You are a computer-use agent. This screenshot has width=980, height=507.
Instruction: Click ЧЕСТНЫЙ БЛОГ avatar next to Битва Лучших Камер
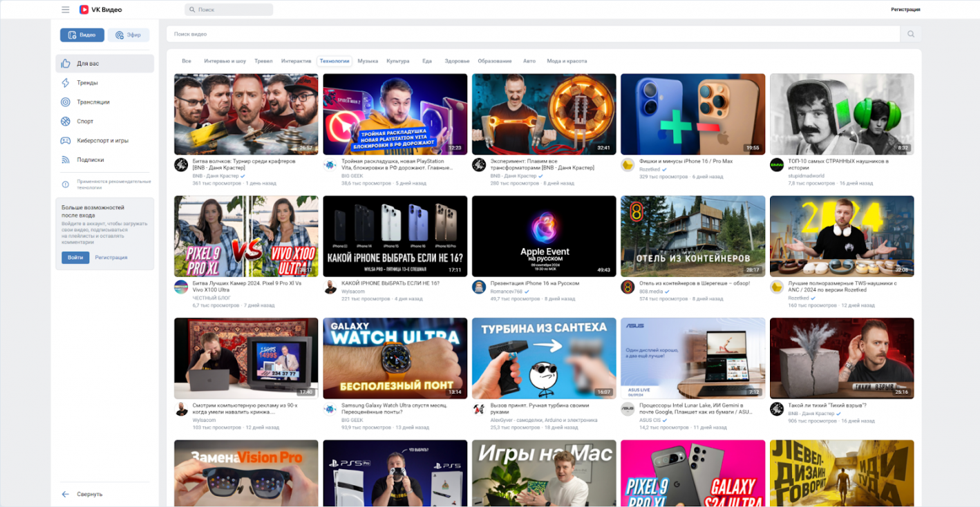pyautogui.click(x=181, y=287)
